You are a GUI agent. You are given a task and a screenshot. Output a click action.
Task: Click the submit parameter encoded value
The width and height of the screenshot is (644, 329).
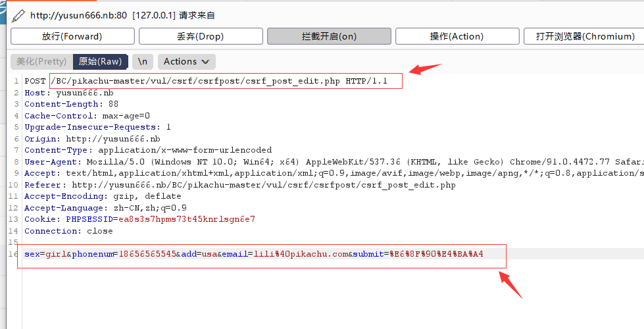click(437, 254)
